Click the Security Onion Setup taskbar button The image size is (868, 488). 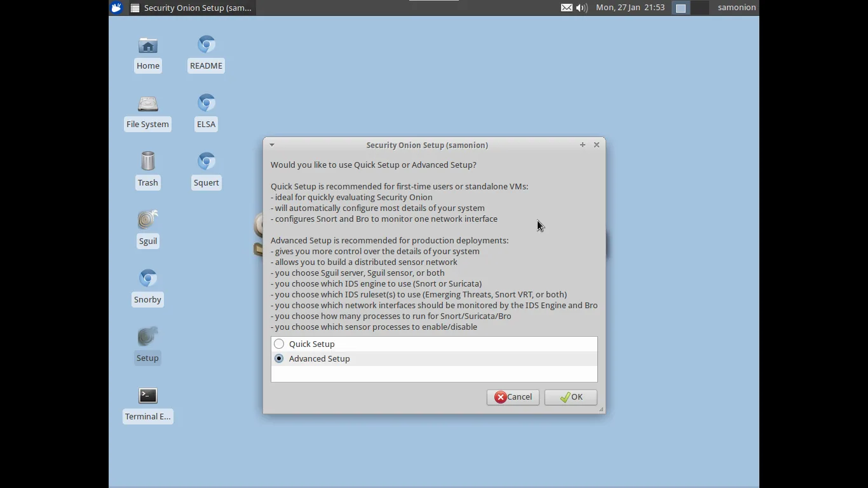click(x=192, y=8)
